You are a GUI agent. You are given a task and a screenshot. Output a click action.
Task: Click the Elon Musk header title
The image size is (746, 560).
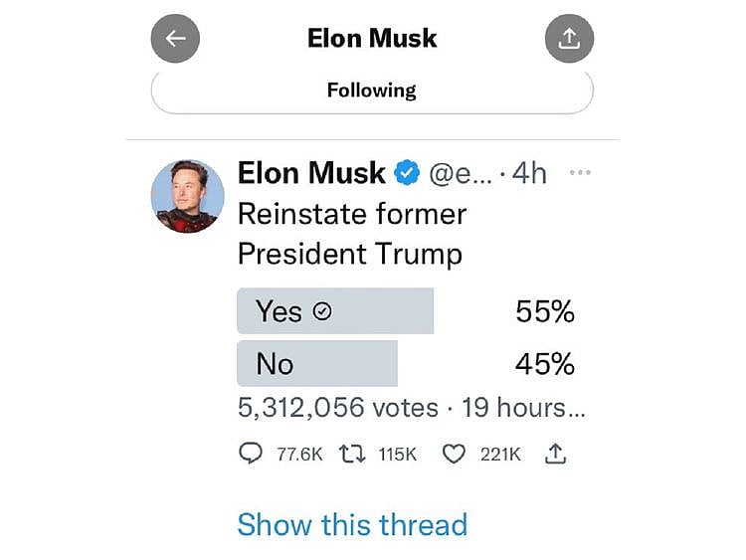372,39
